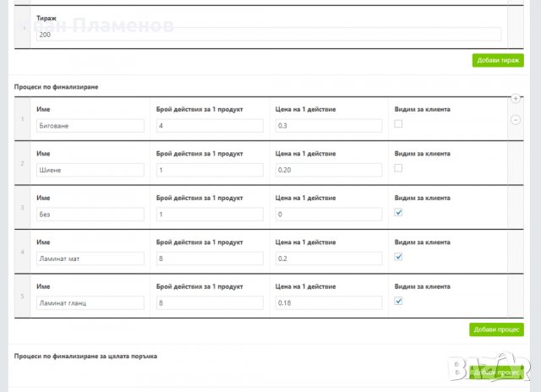Viewport: 541px width, 392px height.
Task: Disable 'Видим за клиента' for Ламинат мат
Action: [398, 257]
